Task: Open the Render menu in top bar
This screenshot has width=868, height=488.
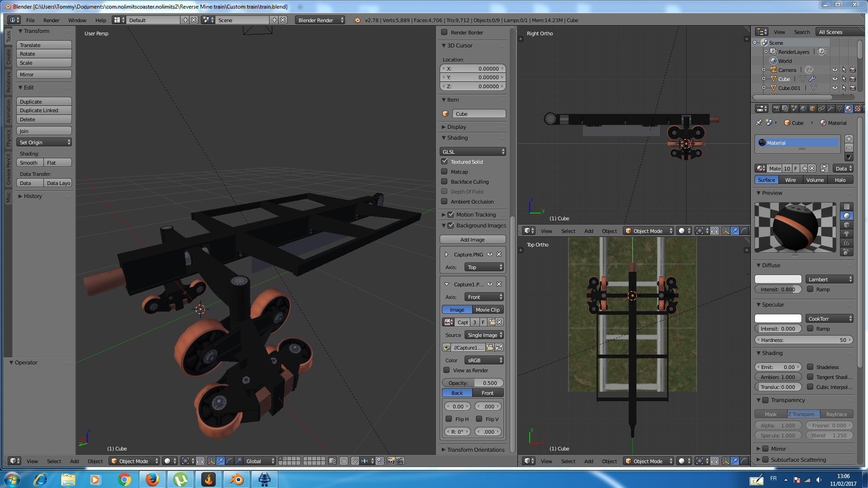Action: click(51, 20)
